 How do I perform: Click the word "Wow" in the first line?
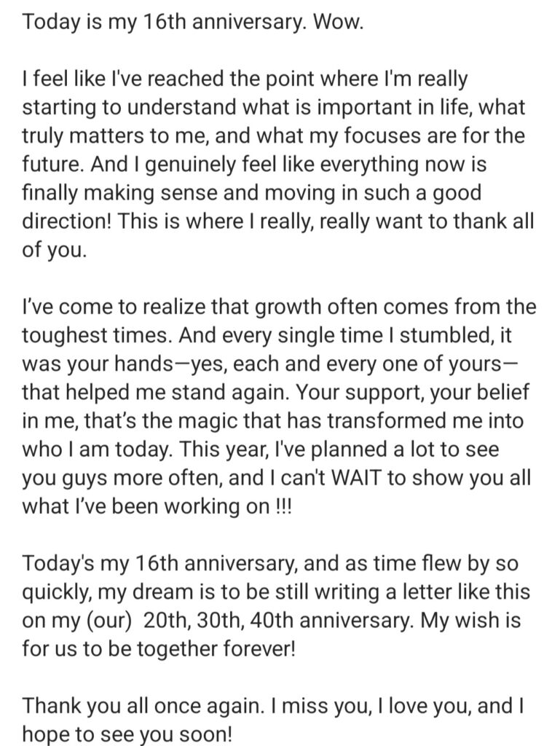[337, 22]
